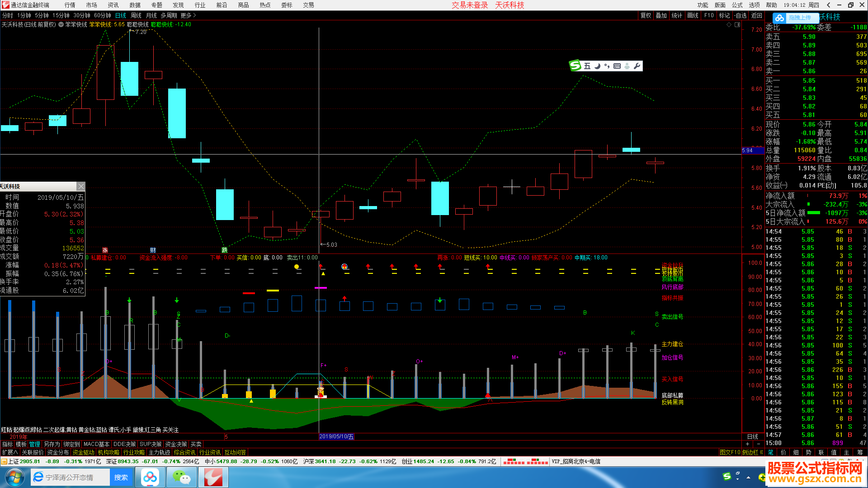Click the 返回 button

pyautogui.click(x=757, y=15)
